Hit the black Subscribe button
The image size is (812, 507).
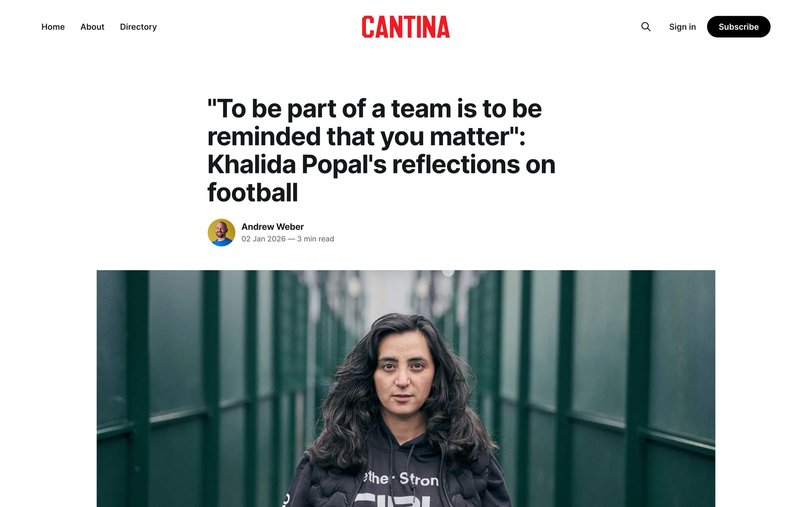tap(738, 27)
